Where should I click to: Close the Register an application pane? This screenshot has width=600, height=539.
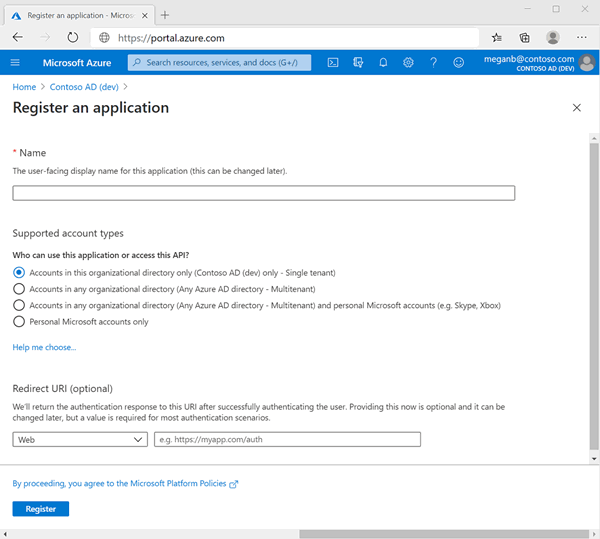tap(576, 108)
